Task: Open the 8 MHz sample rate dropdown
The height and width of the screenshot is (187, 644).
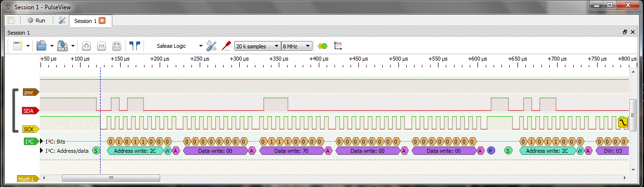Action: [297, 46]
